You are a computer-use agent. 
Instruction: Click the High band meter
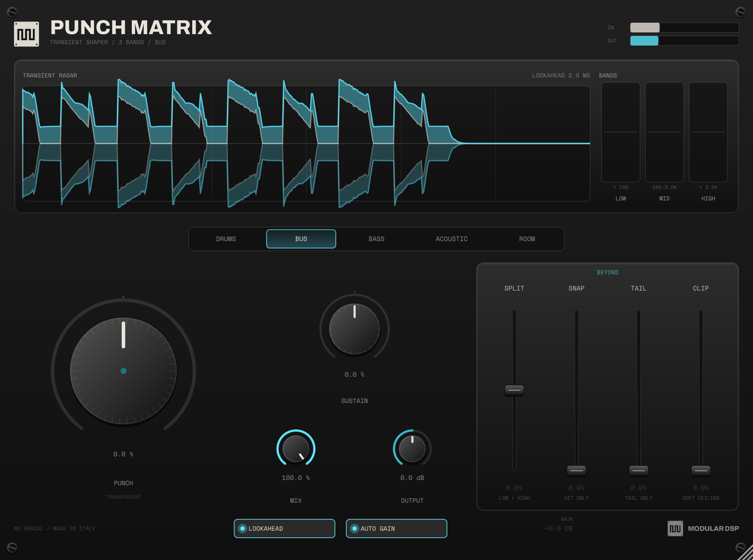point(708,132)
